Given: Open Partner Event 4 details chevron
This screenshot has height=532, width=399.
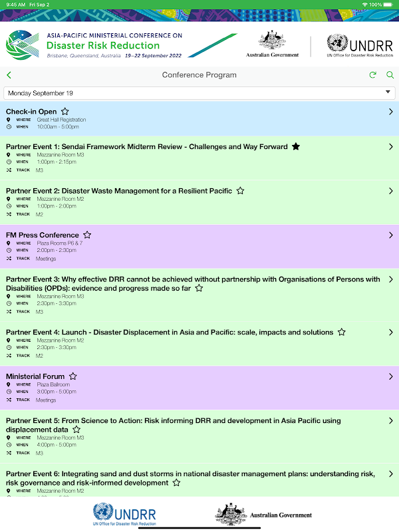Looking at the screenshot, I should (390, 332).
